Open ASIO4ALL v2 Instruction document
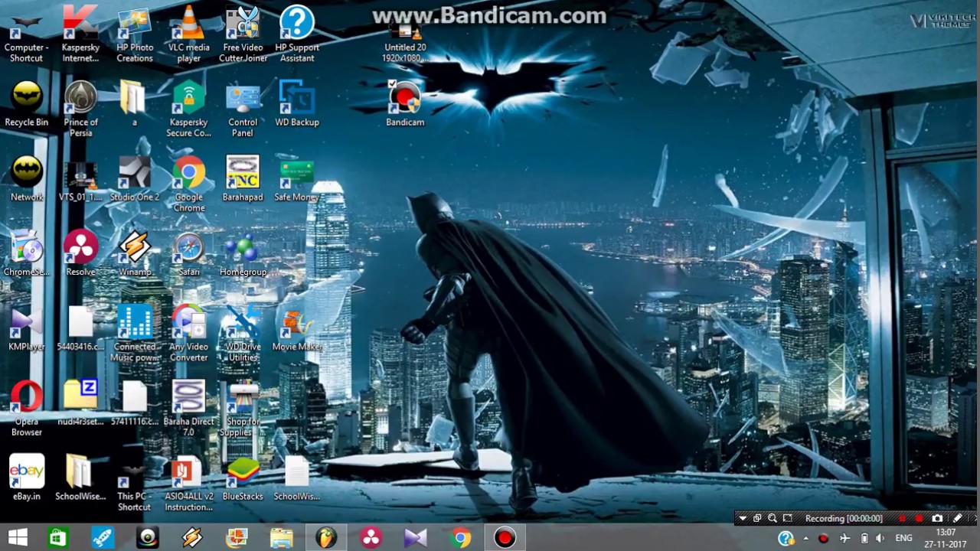Image resolution: width=980 pixels, height=551 pixels. click(188, 483)
